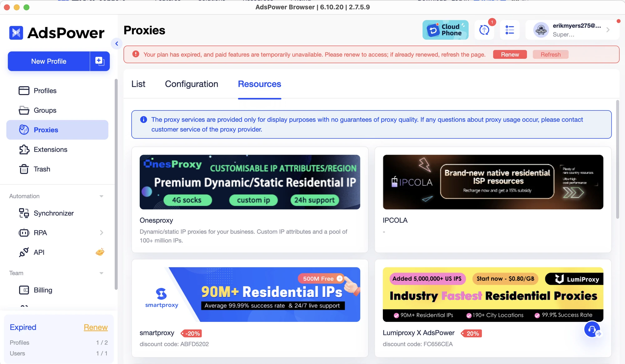Open the task list icon
Screen dimensions: 625x364
click(x=510, y=30)
